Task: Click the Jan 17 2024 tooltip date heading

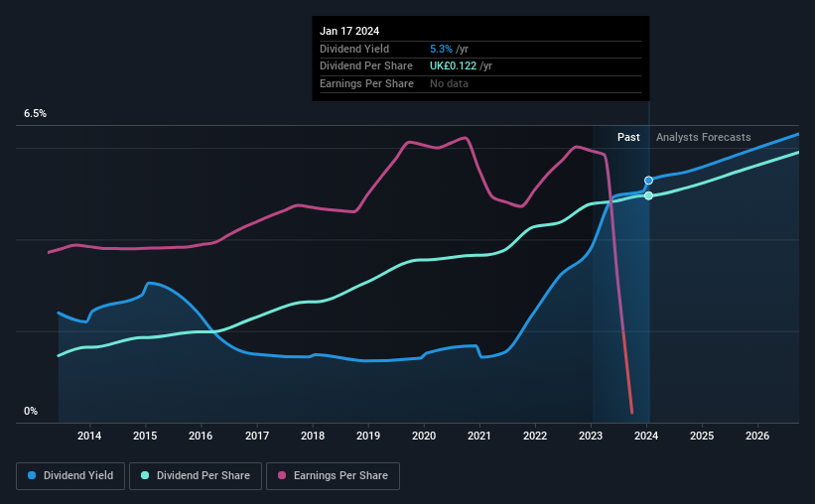Action: [x=349, y=31]
